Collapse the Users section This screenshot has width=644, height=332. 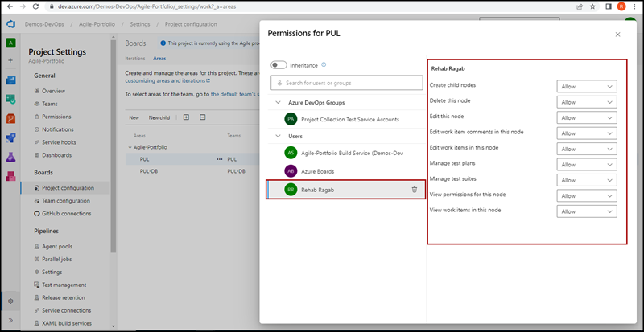click(278, 136)
